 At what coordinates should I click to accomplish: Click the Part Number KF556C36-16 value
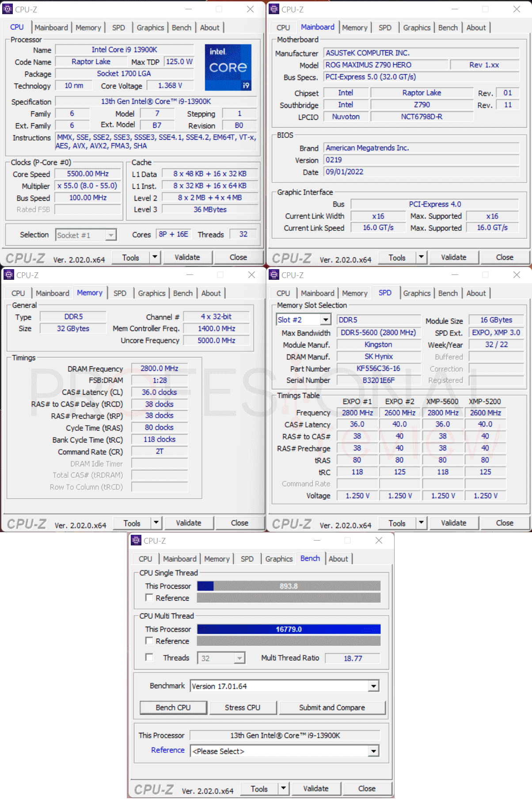[378, 368]
